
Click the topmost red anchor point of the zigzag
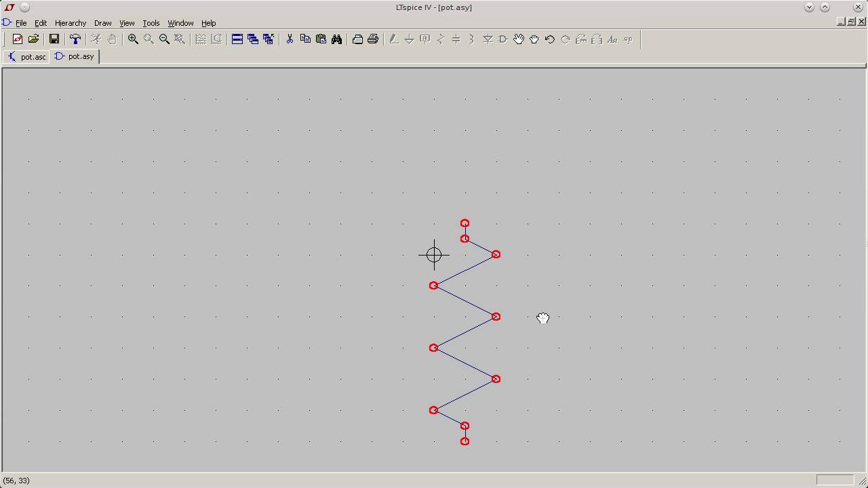click(465, 223)
